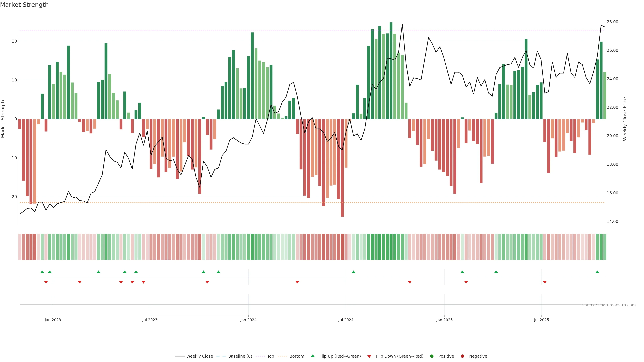Image resolution: width=644 pixels, height=362 pixels.
Task: Click the rightmost green heatmap strip cell
Action: [605, 247]
